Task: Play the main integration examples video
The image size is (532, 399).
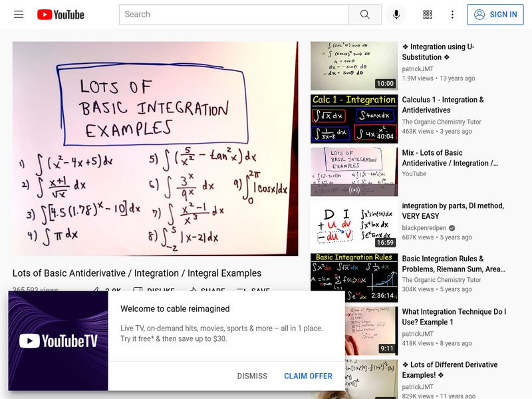Action: 156,149
